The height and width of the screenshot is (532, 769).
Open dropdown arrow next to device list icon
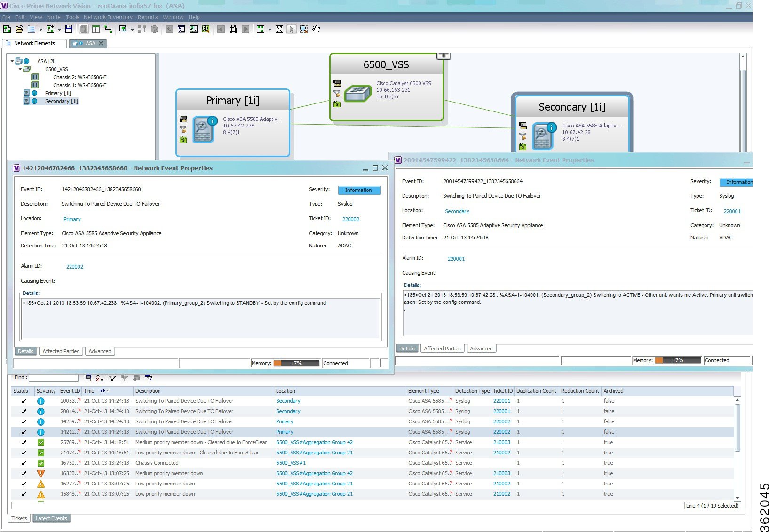coord(40,30)
